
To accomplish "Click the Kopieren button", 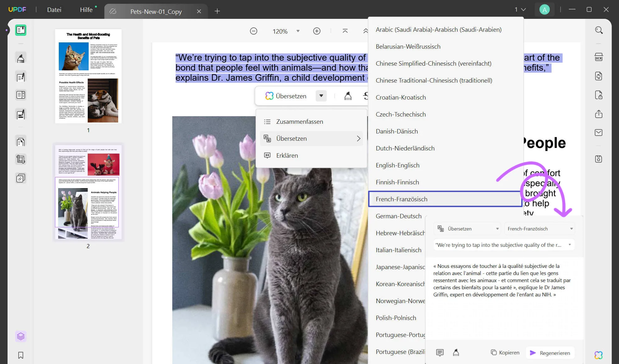I will [x=505, y=353].
